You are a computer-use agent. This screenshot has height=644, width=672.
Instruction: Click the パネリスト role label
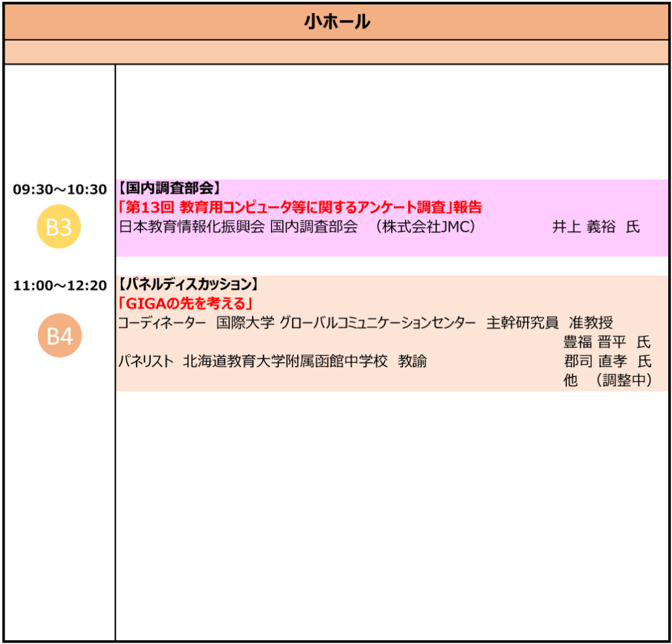[x=146, y=361]
